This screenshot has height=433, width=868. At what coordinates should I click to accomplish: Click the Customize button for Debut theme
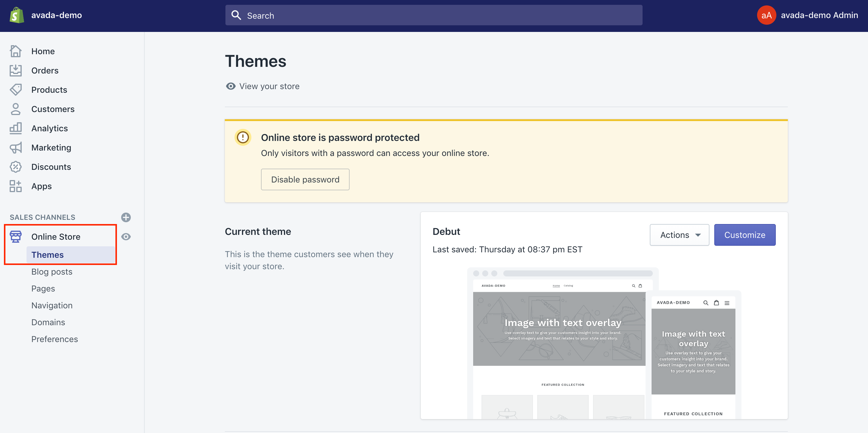(x=744, y=235)
